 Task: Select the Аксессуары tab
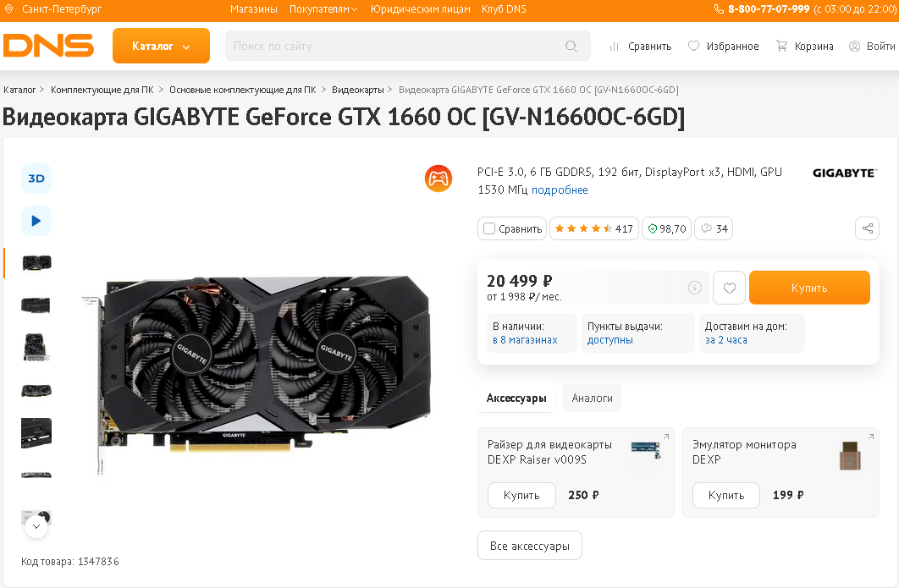point(516,398)
